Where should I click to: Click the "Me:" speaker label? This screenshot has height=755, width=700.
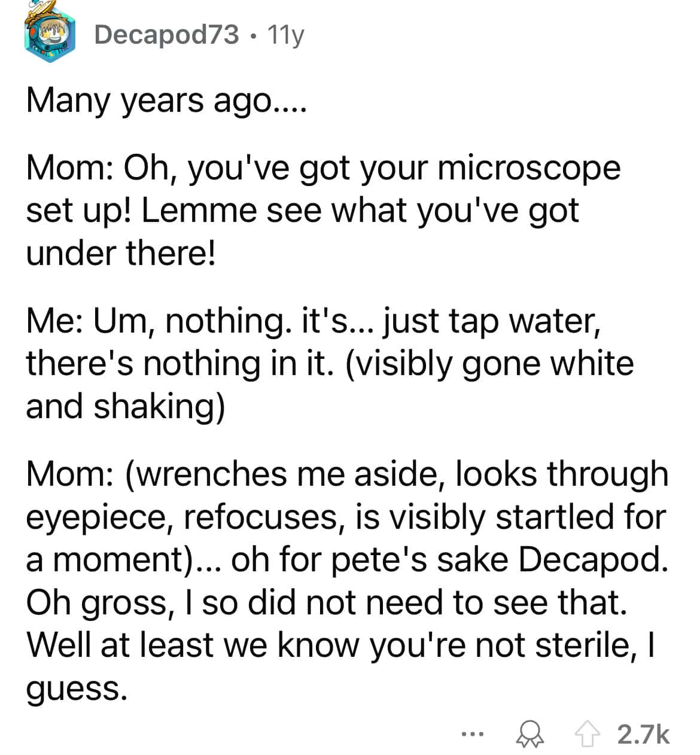click(x=54, y=321)
